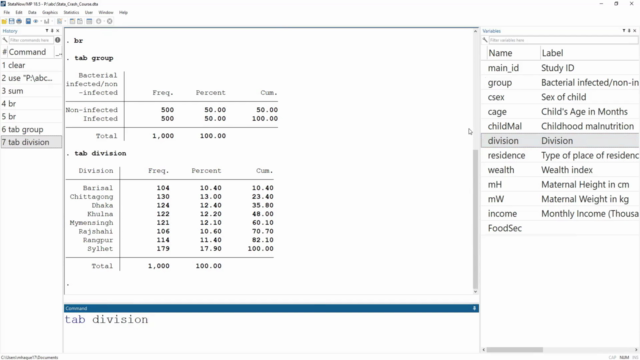Expand the Viewer icon dropdown arrow
Viewport: 640px width, 360px height.
tap(41, 21)
